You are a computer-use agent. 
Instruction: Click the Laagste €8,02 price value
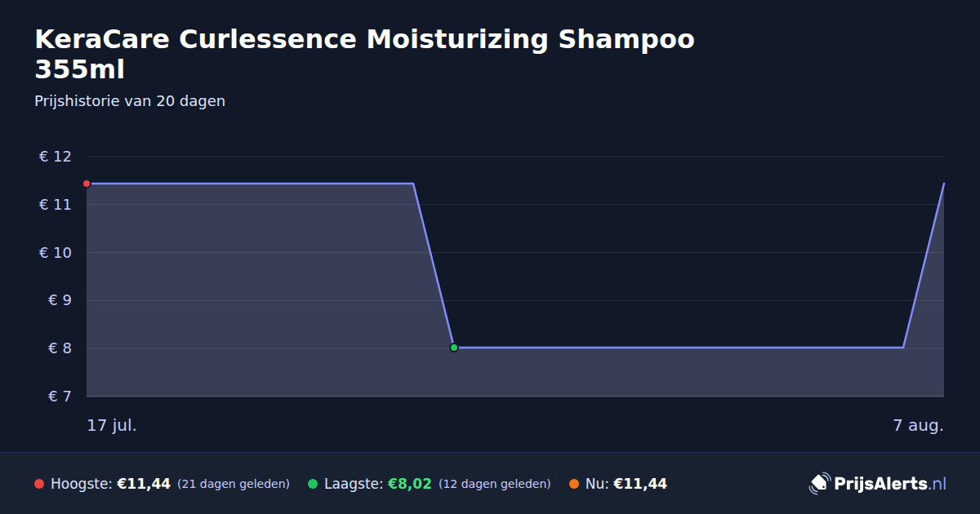tap(409, 484)
